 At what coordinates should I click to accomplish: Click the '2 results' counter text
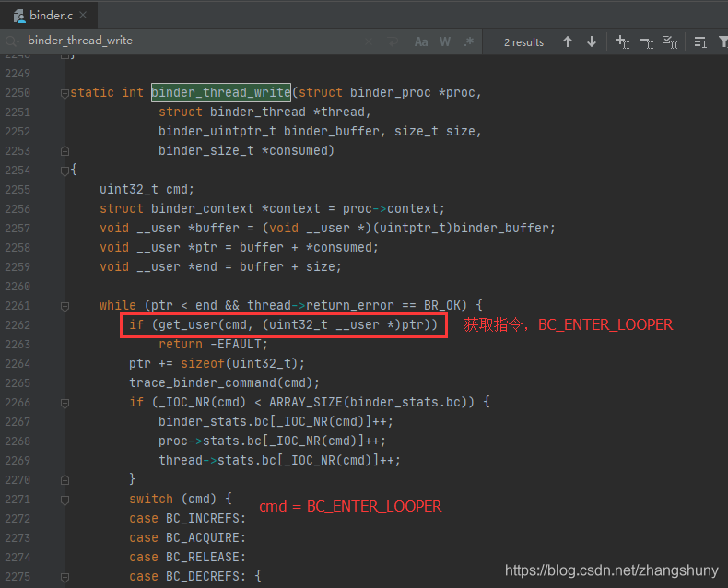point(523,42)
